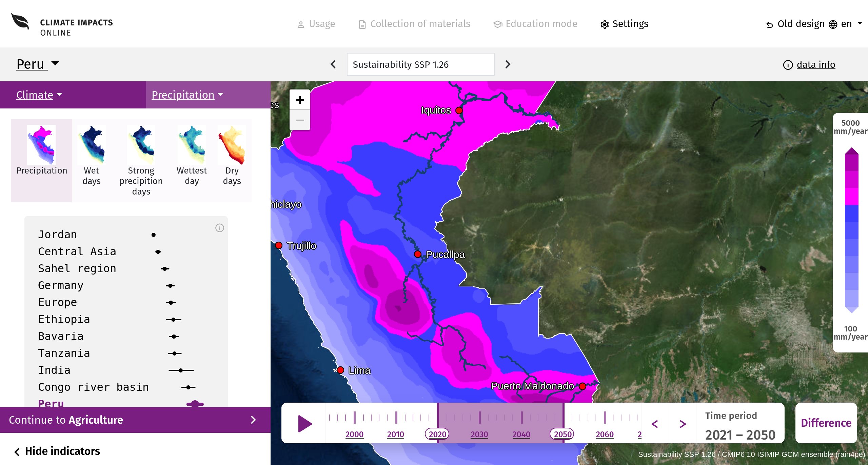Viewport: 868px width, 465px height.
Task: Select the Wettest day indicator
Action: coord(192,161)
